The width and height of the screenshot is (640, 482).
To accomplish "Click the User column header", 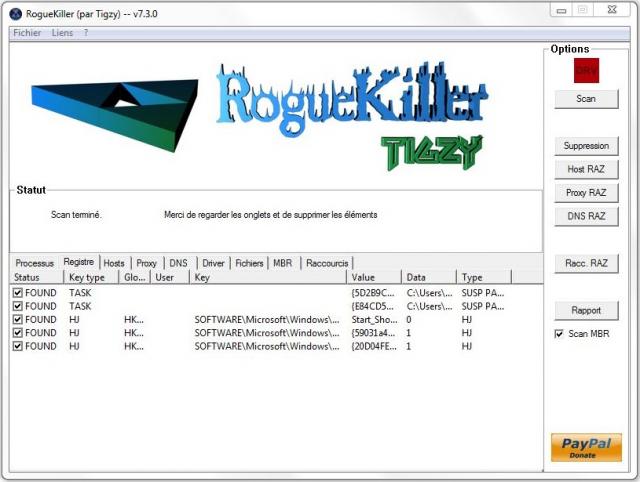I will point(170,278).
